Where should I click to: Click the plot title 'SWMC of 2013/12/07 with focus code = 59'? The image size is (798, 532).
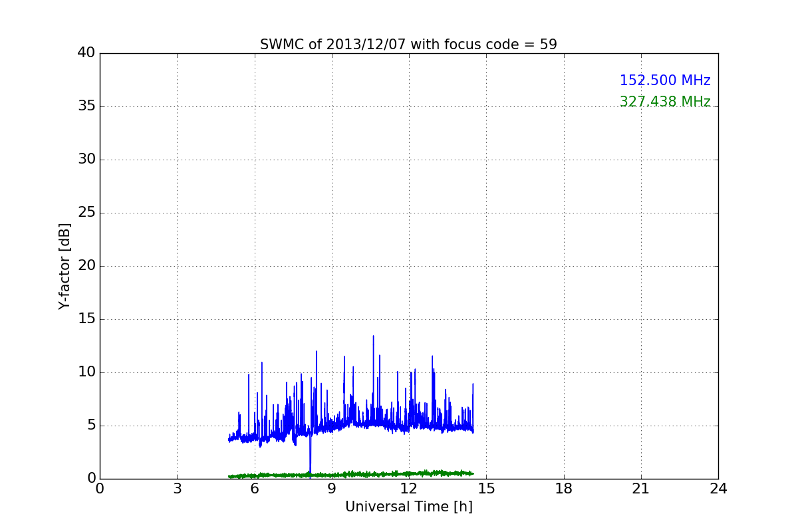click(408, 45)
